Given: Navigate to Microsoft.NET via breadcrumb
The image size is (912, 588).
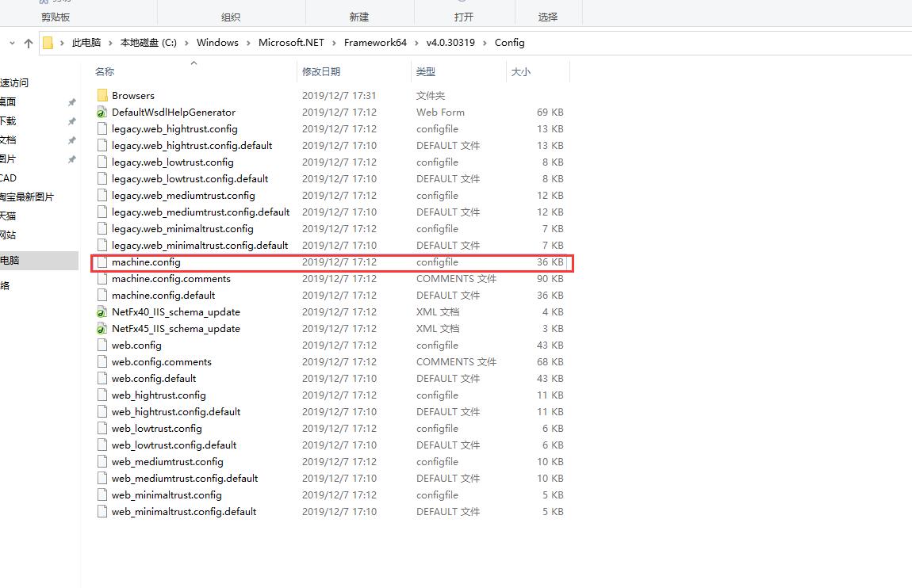Looking at the screenshot, I should (291, 42).
